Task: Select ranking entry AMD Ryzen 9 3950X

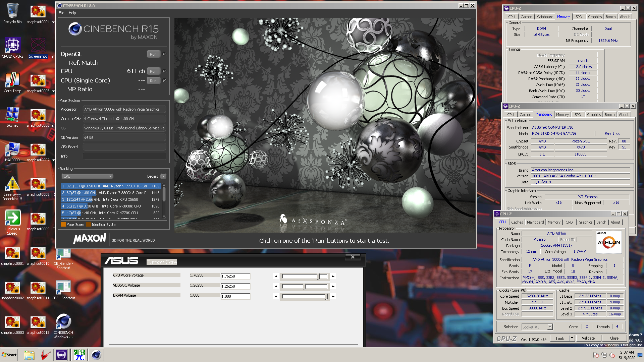Action: point(111,186)
